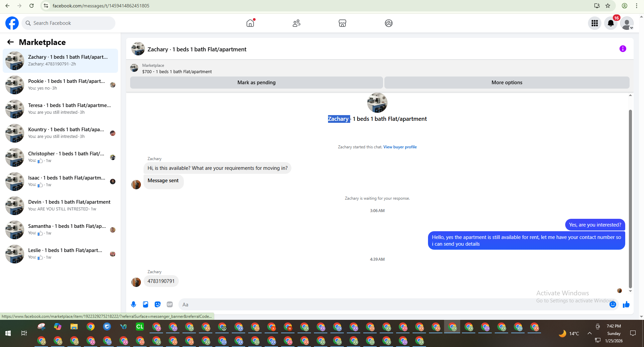Screen dimensions: 644x347
Task: Open Copilot from the taskbar
Action: click(57, 327)
